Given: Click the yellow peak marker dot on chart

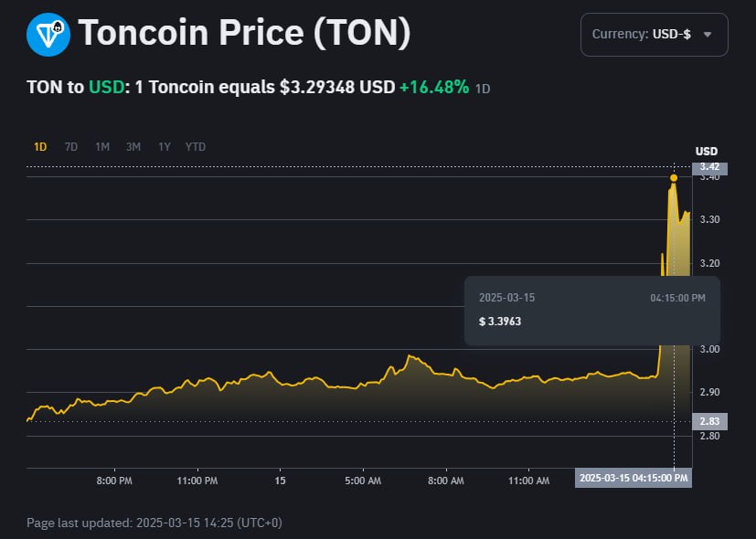Looking at the screenshot, I should (x=674, y=177).
